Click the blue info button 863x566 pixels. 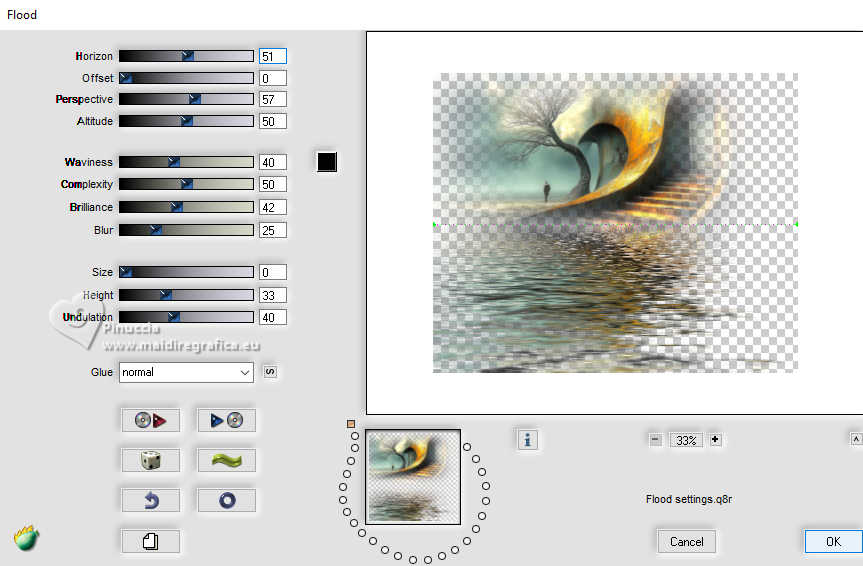[x=527, y=439]
